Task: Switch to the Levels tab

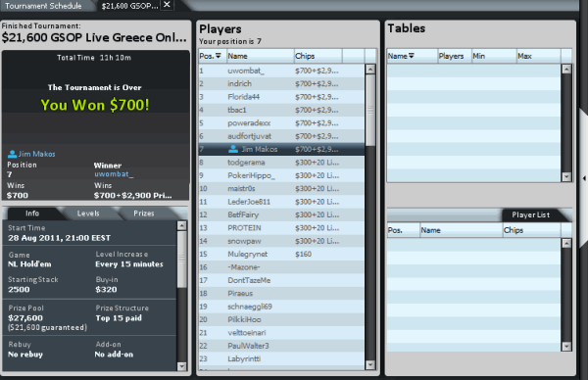Action: tap(88, 214)
